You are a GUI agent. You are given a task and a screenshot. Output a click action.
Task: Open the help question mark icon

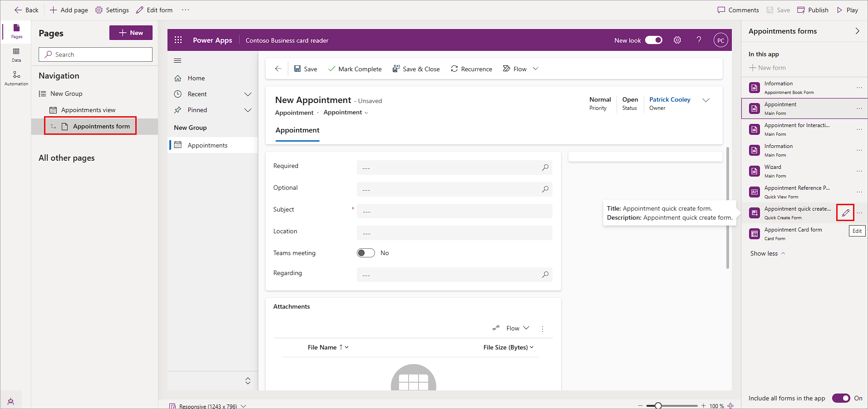coord(699,40)
